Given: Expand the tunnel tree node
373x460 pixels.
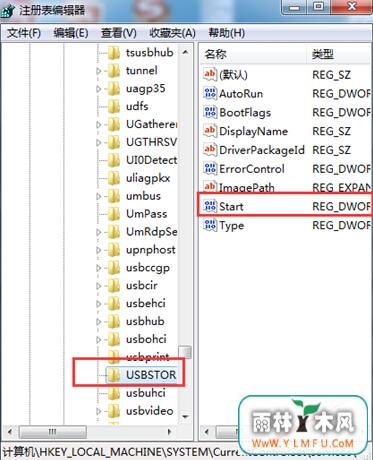Looking at the screenshot, I should [x=99, y=71].
